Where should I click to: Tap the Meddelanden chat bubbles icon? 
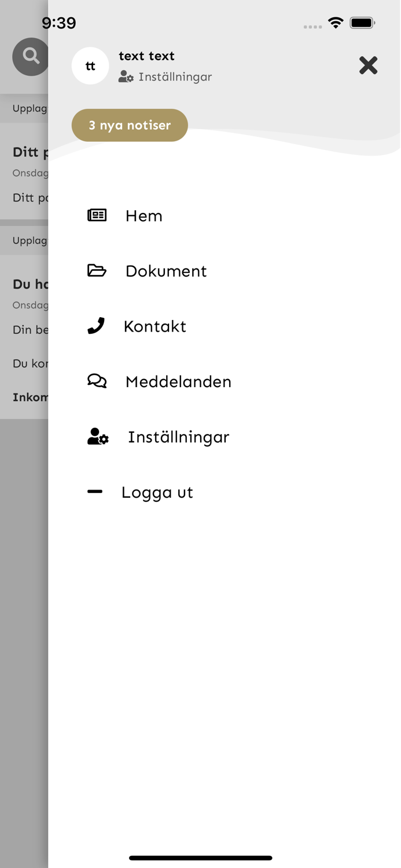(97, 381)
